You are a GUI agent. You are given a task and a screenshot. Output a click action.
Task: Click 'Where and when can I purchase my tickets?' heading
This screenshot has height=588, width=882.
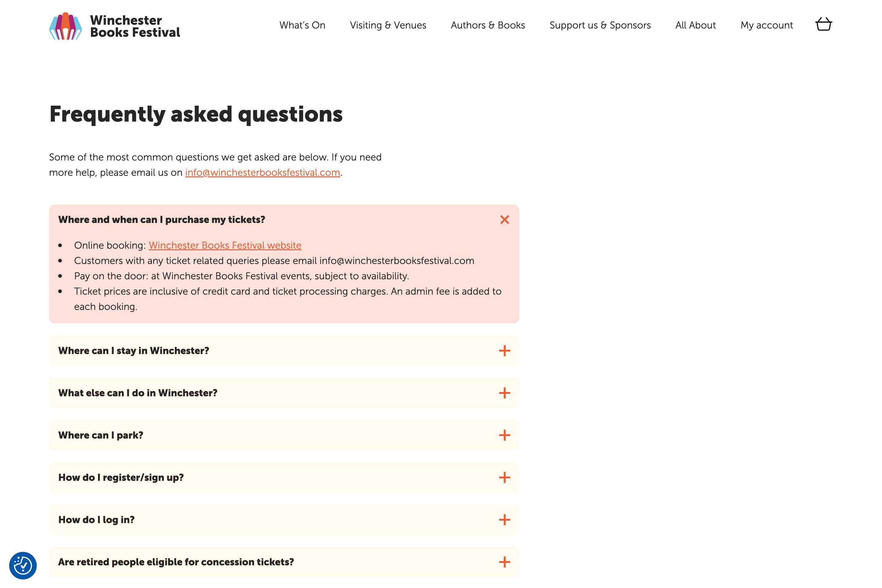pyautogui.click(x=162, y=220)
